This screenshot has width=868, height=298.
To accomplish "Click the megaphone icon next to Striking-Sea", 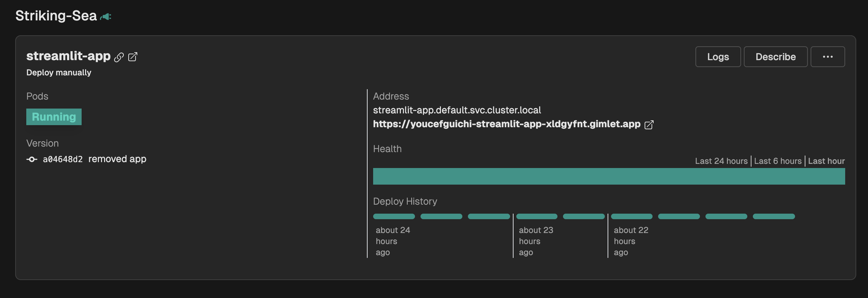I will tap(105, 17).
